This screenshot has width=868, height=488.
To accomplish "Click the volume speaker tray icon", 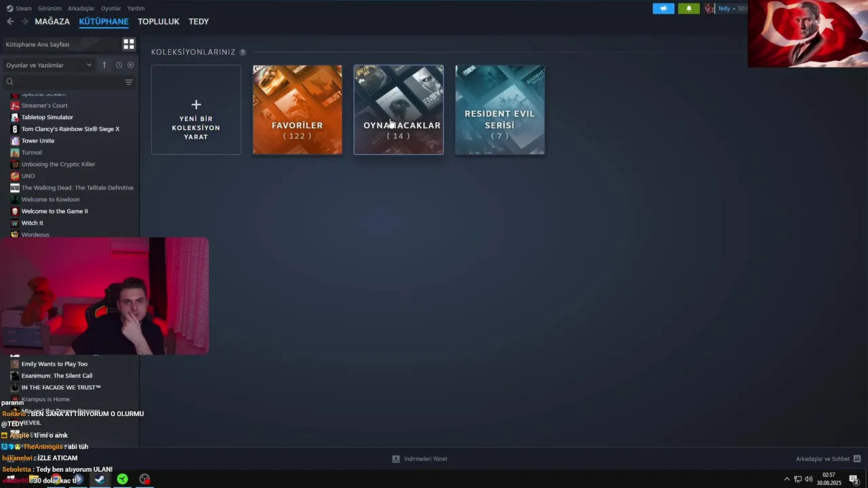I will pos(808,479).
